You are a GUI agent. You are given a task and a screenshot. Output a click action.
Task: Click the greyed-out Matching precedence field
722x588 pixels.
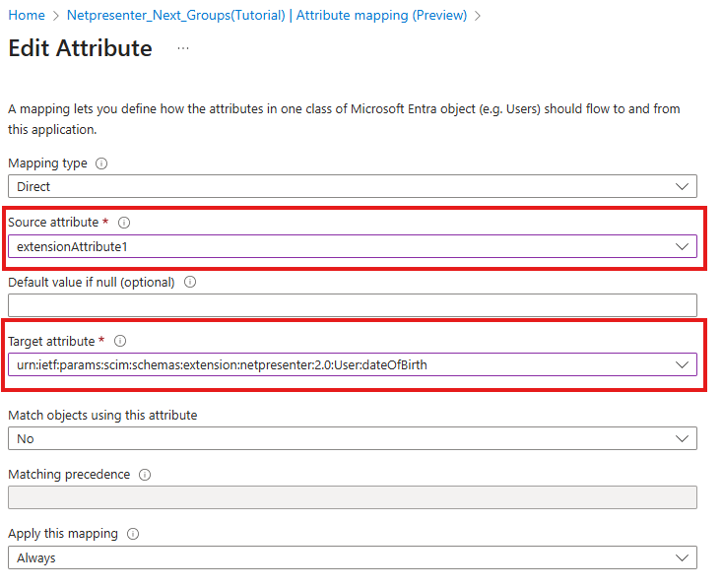(352, 497)
